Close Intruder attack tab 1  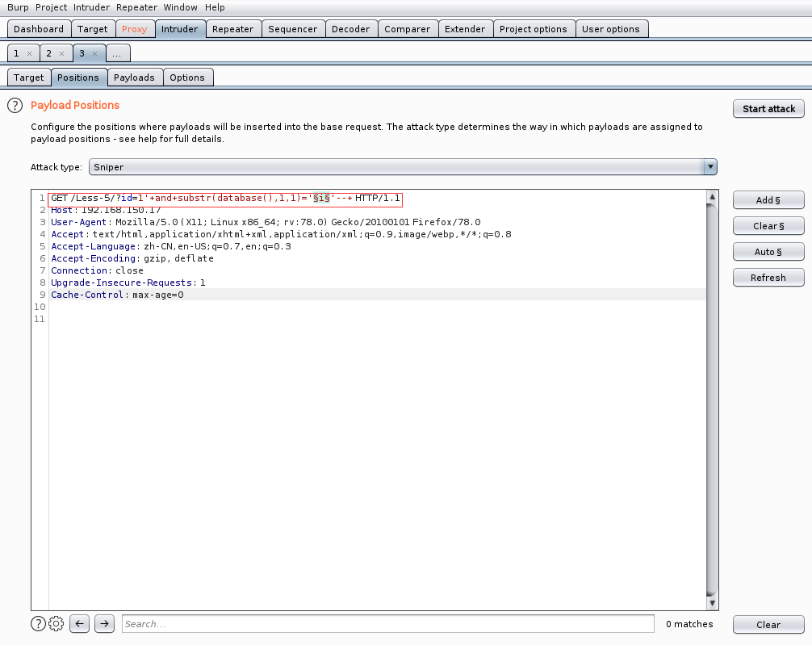click(30, 53)
